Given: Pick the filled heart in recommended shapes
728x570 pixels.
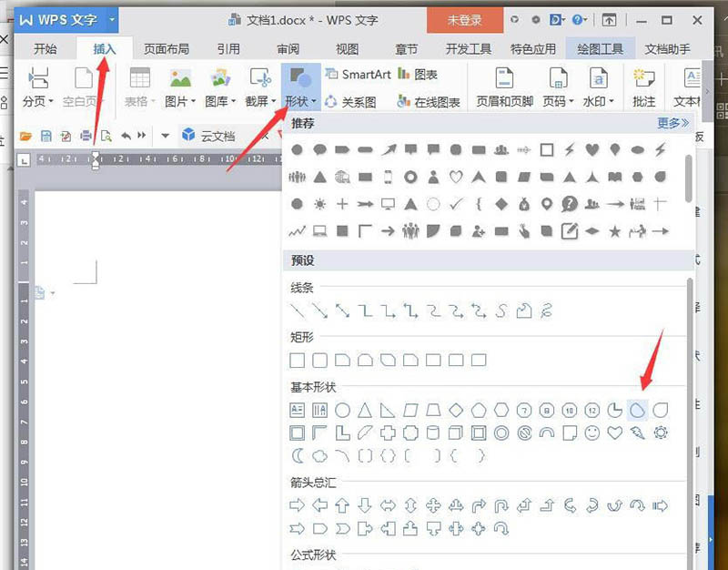Looking at the screenshot, I should [x=592, y=149].
